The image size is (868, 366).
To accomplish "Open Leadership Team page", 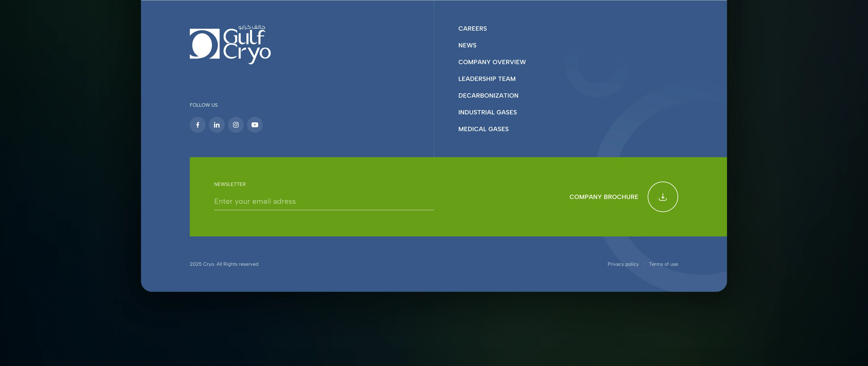I will (x=487, y=79).
